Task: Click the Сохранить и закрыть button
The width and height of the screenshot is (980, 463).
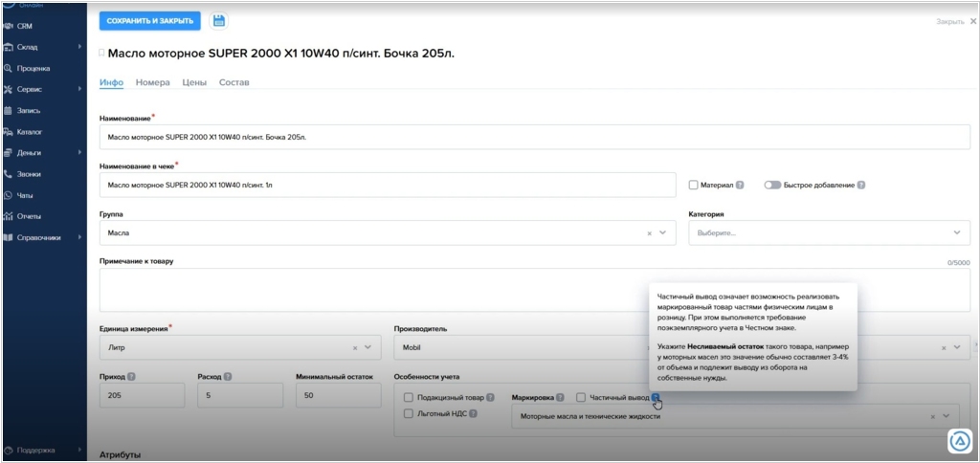Action: tap(150, 20)
